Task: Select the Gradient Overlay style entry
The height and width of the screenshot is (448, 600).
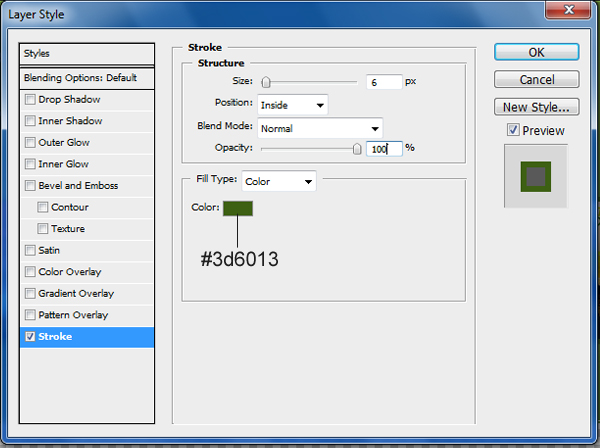Action: pos(87,294)
